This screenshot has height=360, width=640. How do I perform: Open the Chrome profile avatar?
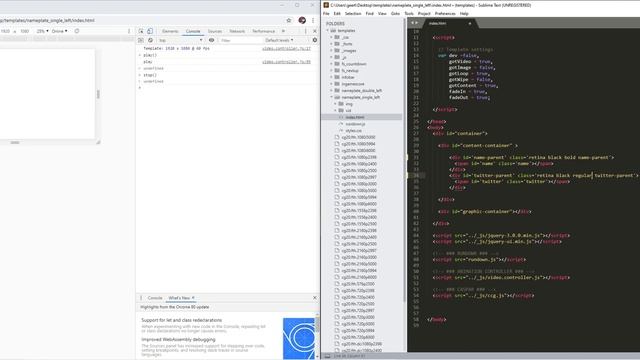302,20
